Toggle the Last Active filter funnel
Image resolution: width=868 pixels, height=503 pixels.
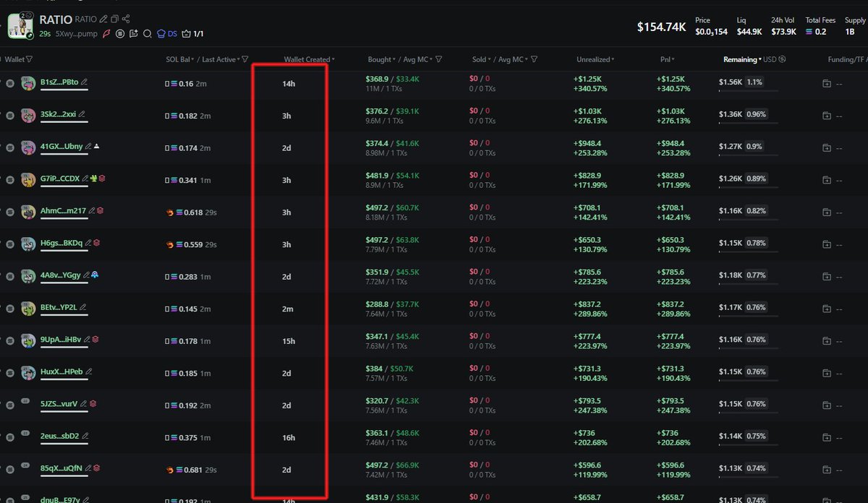coord(245,59)
